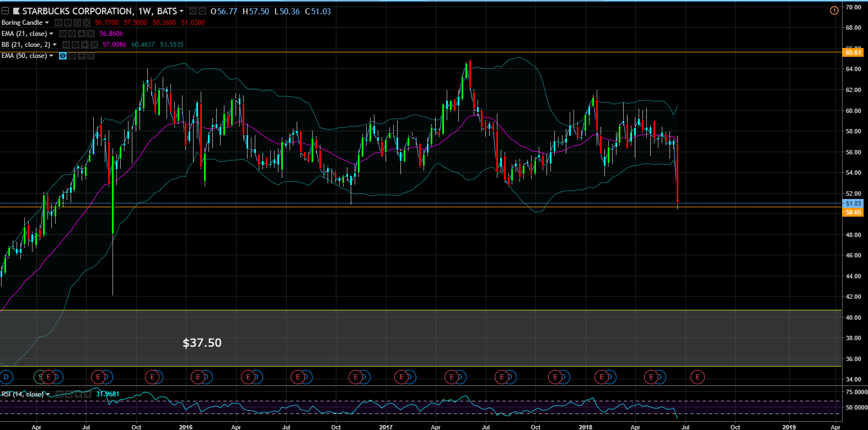
Task: Click the orange 50.65 price label on the axis
Action: [853, 212]
